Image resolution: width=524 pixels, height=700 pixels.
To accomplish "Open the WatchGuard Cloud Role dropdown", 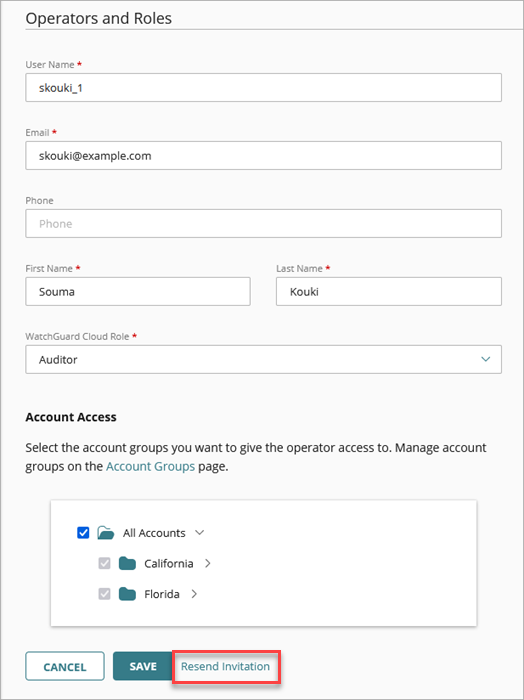I will tap(263, 359).
